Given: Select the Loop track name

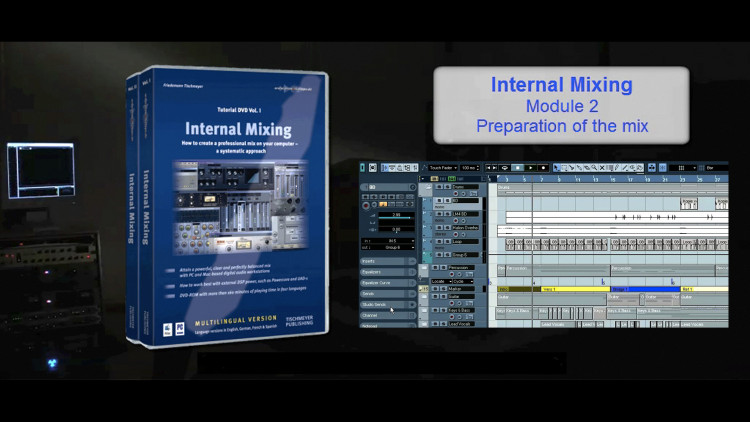Looking at the screenshot, I should click(465, 242).
